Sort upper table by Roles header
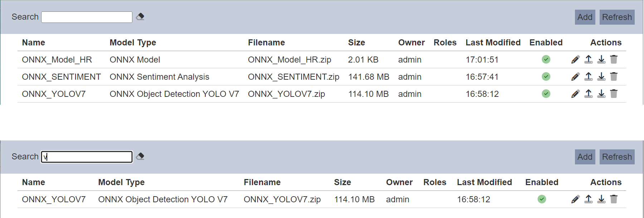Viewport: 644px width, 218px height. pos(445,43)
